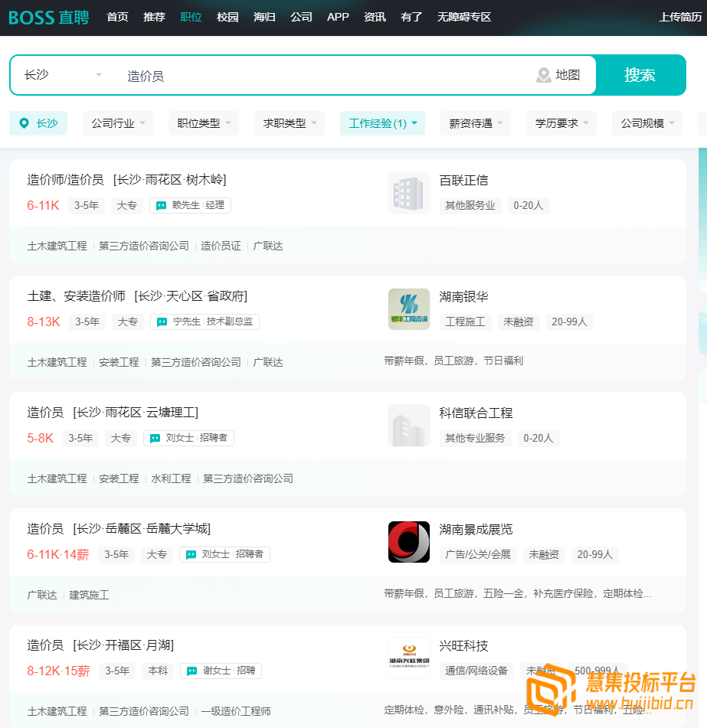Open 科信联合工程 company logo
This screenshot has height=728, width=707.
click(x=409, y=426)
